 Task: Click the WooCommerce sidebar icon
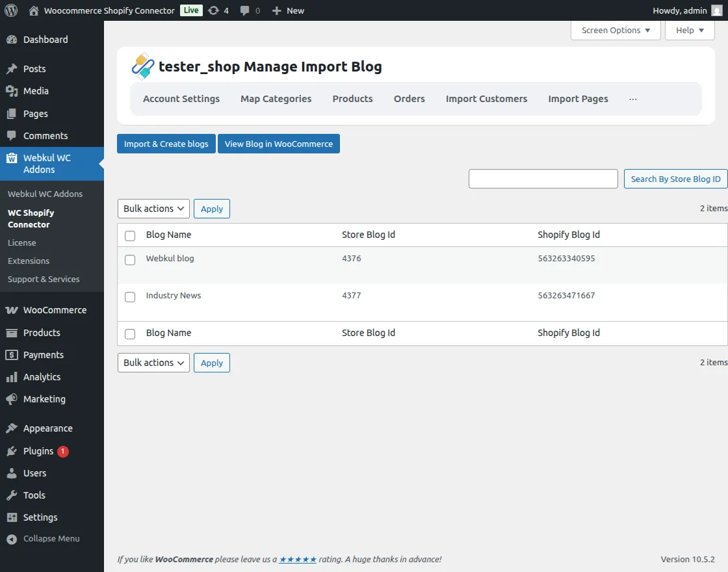click(x=13, y=310)
